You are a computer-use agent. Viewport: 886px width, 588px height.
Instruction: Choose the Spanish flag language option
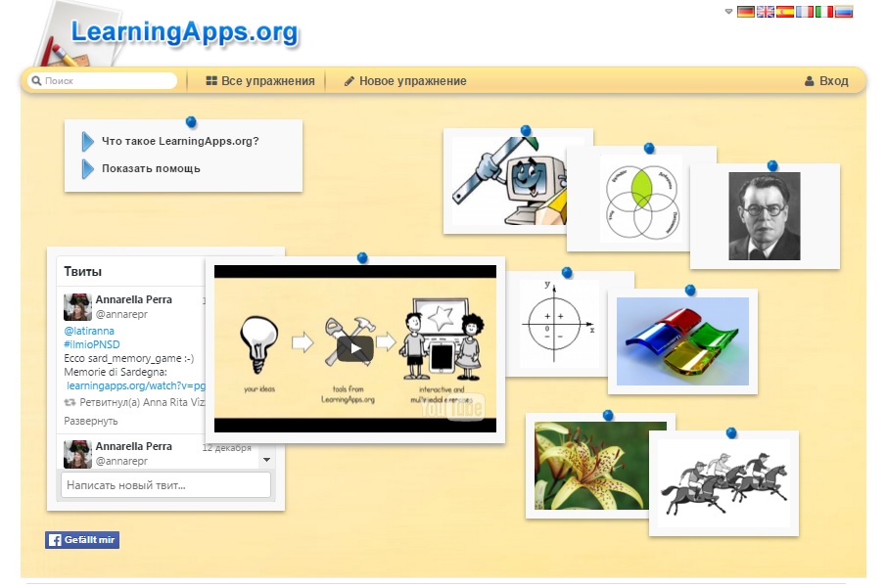point(785,12)
